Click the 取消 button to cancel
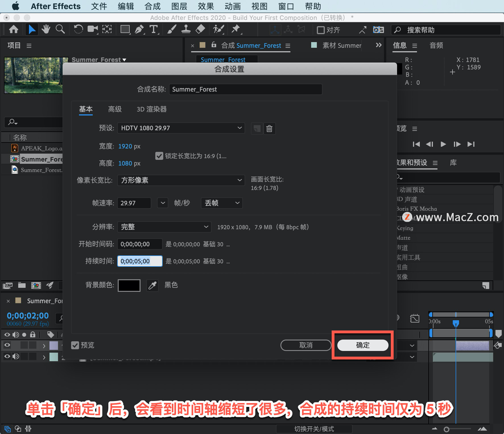Viewport: 504px width, 434px height. 306,345
